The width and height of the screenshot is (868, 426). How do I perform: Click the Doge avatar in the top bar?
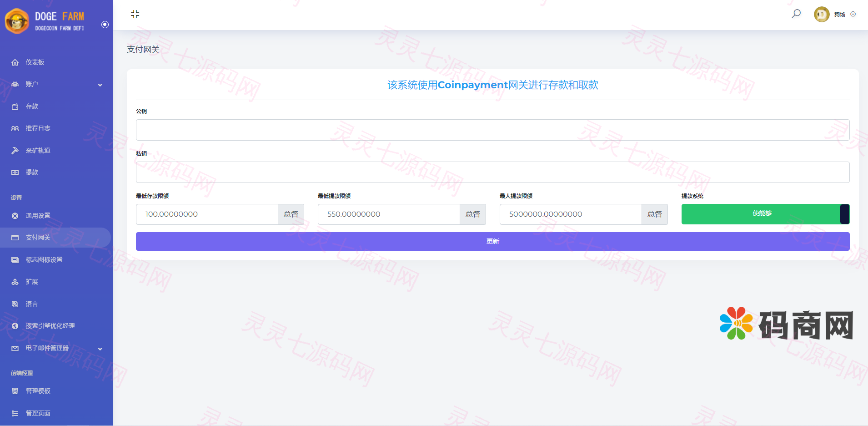coord(822,14)
